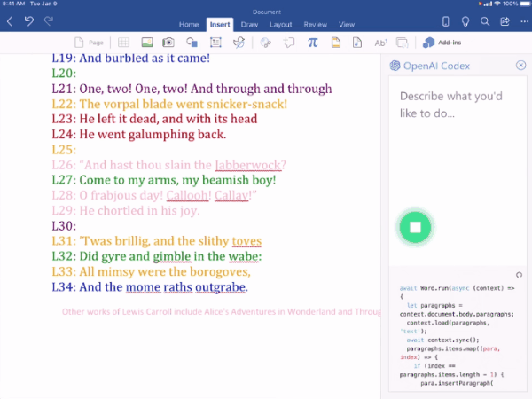Go back using the left chevron
The image size is (532, 399).
[x=10, y=21]
